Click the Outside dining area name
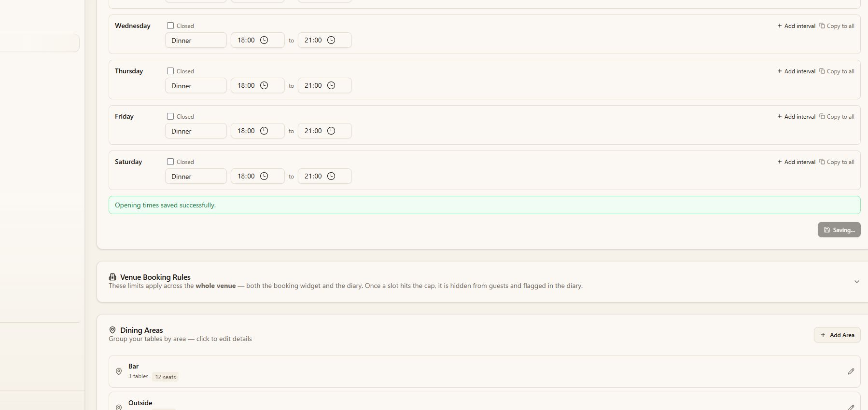The height and width of the screenshot is (410, 868). [x=140, y=403]
